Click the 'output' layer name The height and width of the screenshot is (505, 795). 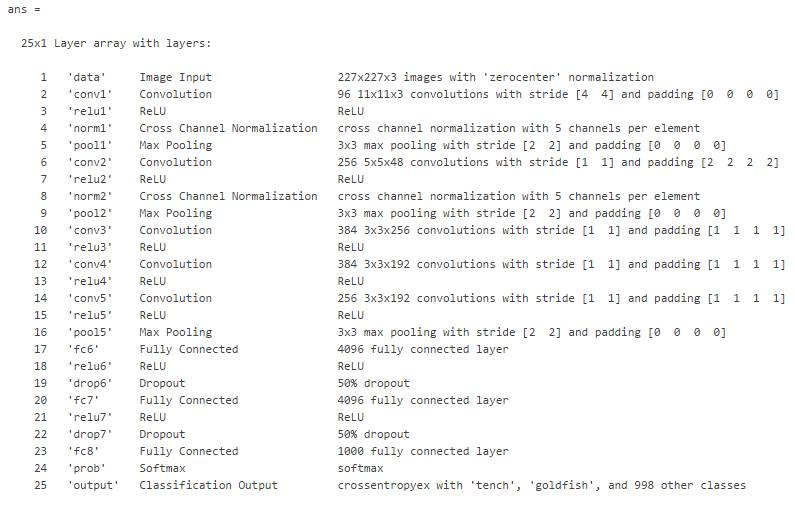pos(93,485)
